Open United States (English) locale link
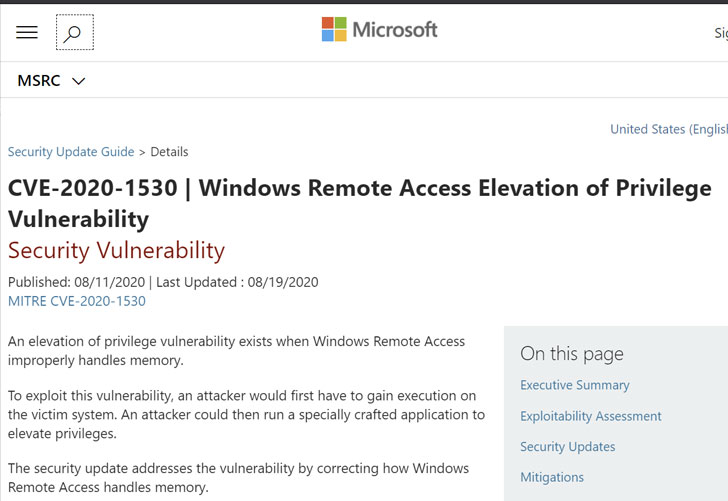 pyautogui.click(x=669, y=129)
